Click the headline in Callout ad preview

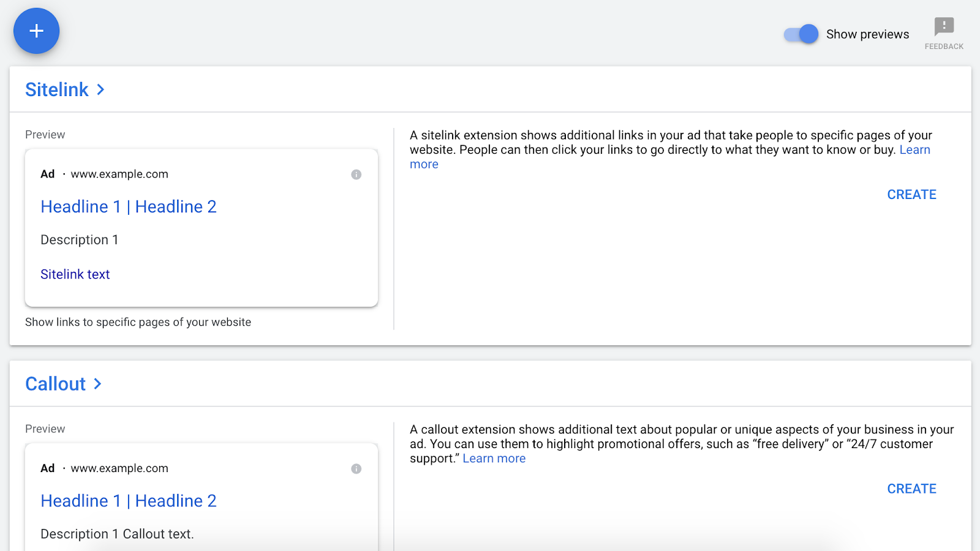pyautogui.click(x=129, y=501)
